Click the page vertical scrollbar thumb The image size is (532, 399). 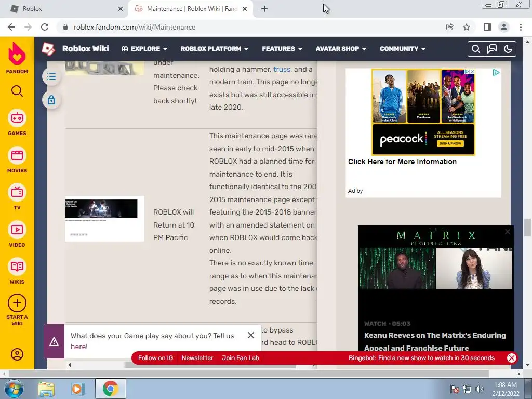pos(527,228)
